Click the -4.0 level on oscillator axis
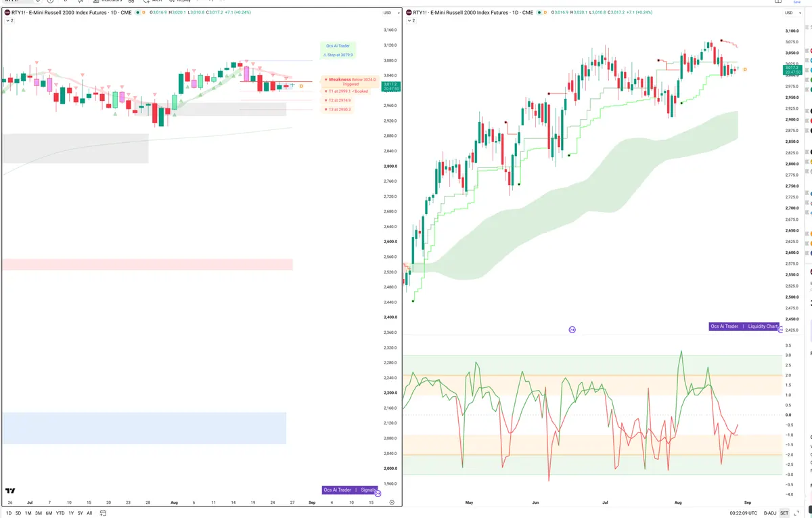The image size is (812, 518). (x=788, y=494)
